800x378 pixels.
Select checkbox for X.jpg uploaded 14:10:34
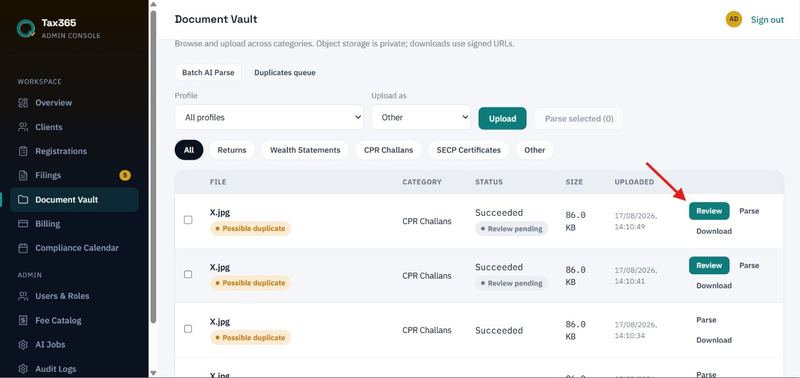pyautogui.click(x=188, y=329)
